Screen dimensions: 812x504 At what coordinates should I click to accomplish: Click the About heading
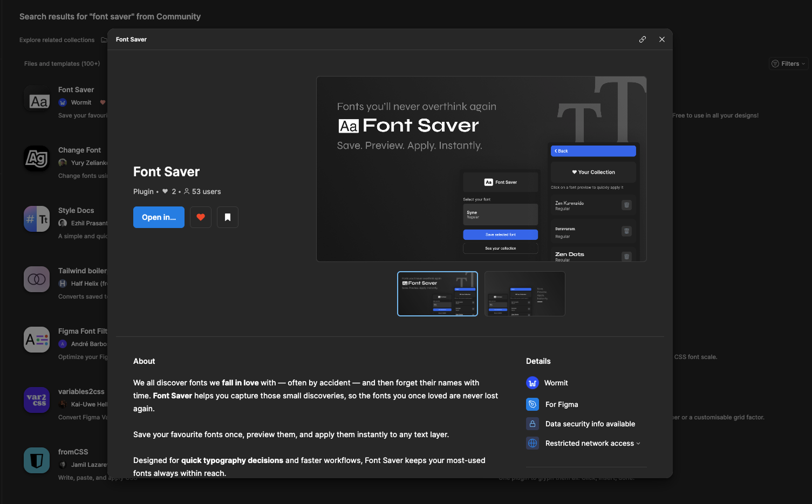coord(144,361)
